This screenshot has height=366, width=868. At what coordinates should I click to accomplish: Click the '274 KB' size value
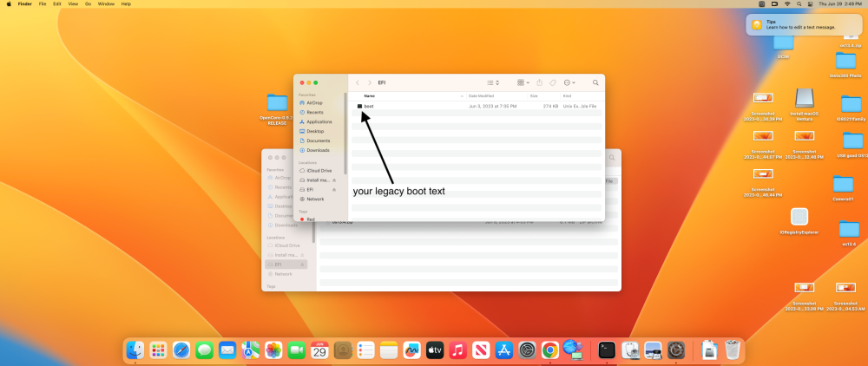click(x=550, y=106)
